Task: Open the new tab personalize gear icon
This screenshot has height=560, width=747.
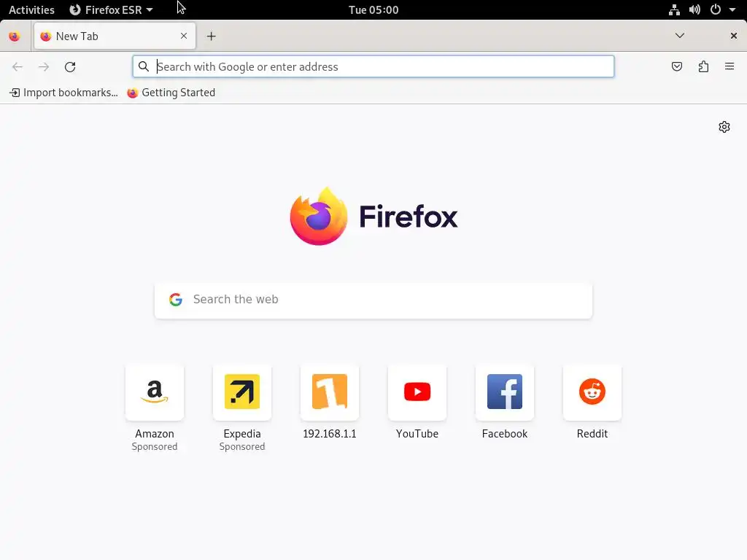Action: [724, 127]
